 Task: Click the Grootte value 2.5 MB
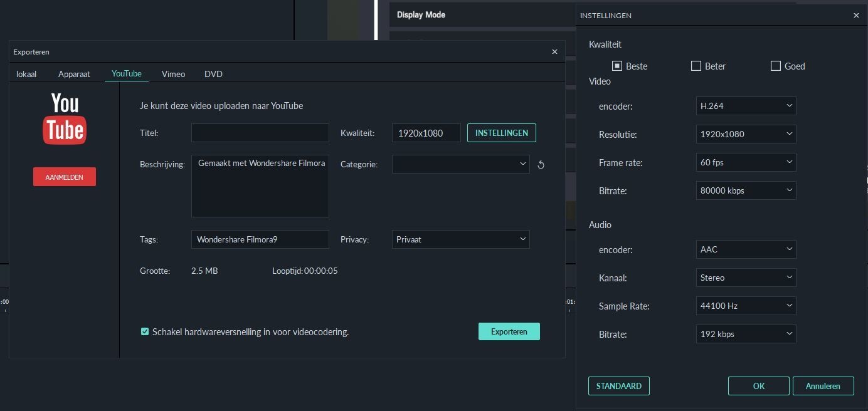(x=204, y=271)
